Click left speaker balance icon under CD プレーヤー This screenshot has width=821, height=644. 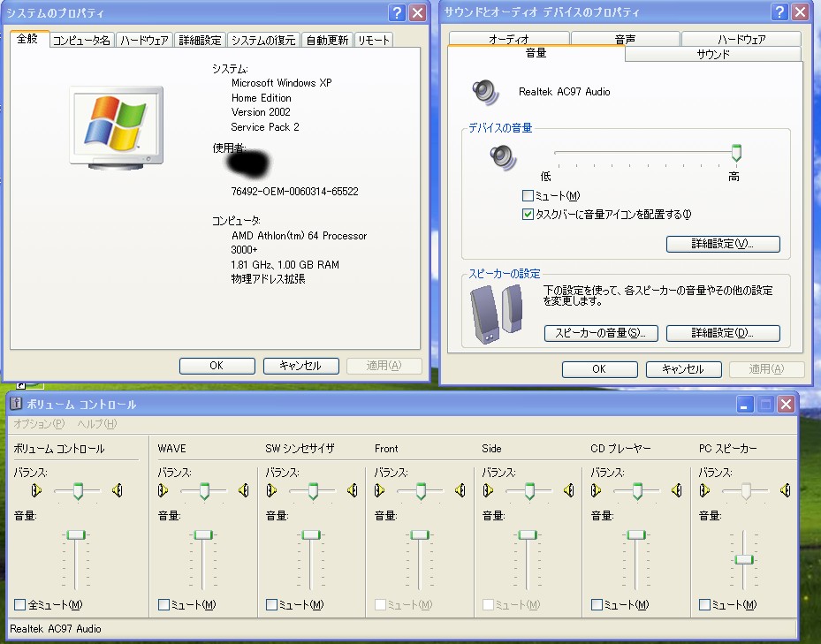pos(596,490)
